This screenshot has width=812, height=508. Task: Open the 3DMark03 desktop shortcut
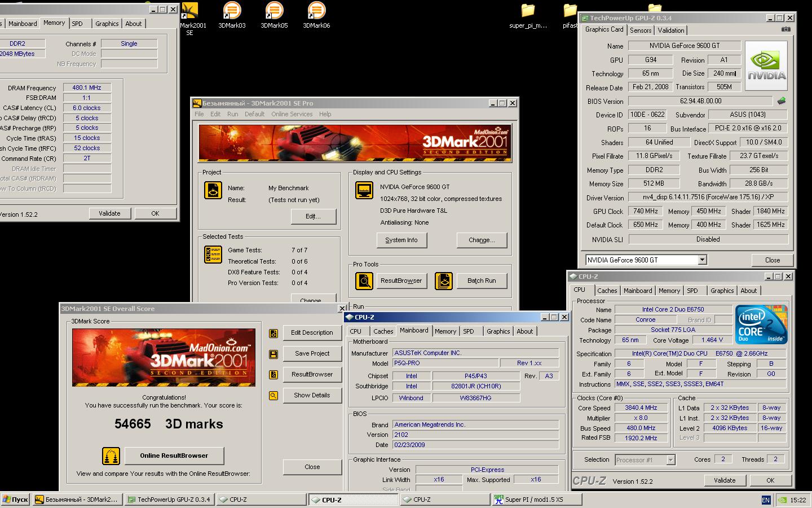(x=232, y=15)
